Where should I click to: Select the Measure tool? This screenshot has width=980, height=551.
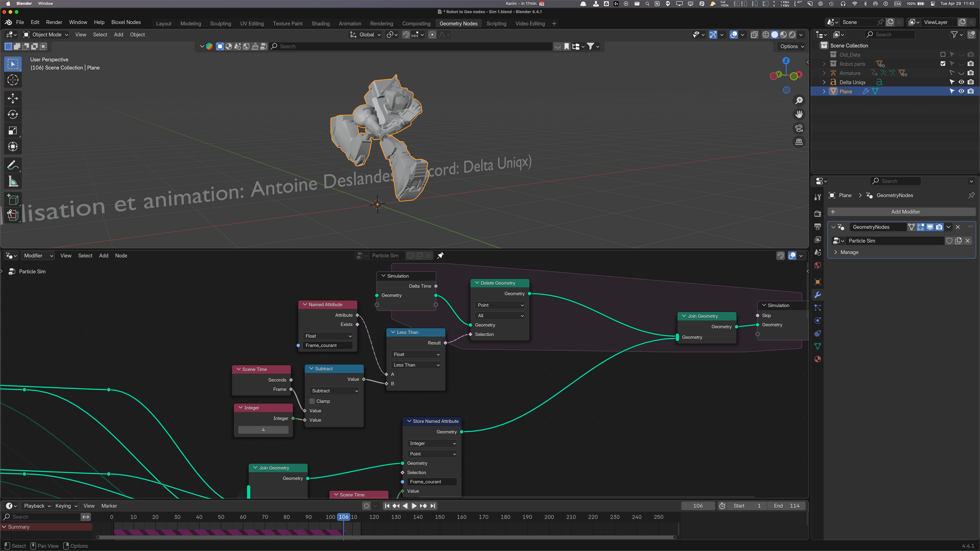[x=13, y=181]
